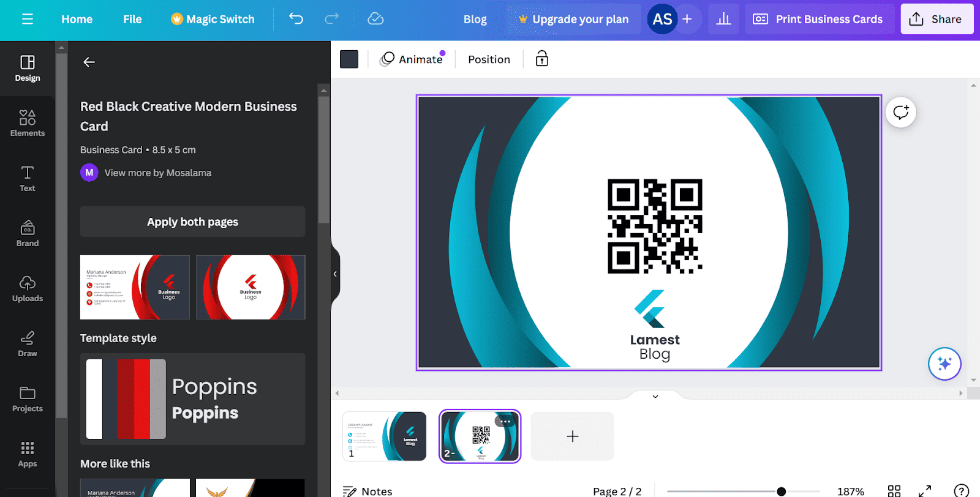Apply the Poppins template style

[x=192, y=399]
